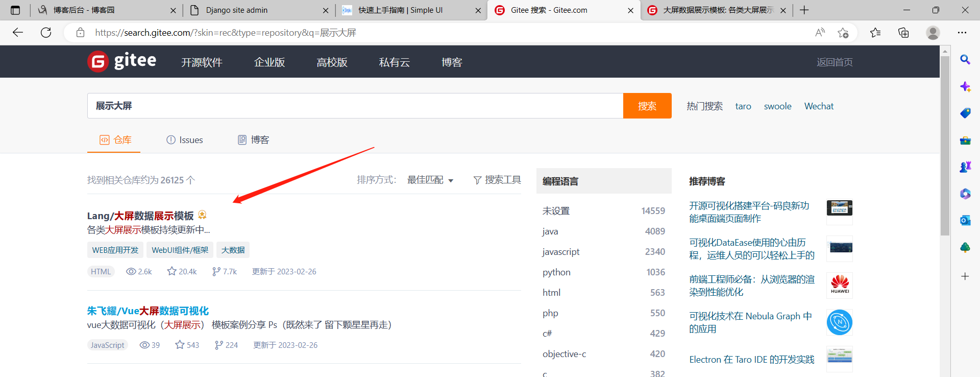
Task: Click fork count 224 of Vue repository
Action: click(x=226, y=345)
